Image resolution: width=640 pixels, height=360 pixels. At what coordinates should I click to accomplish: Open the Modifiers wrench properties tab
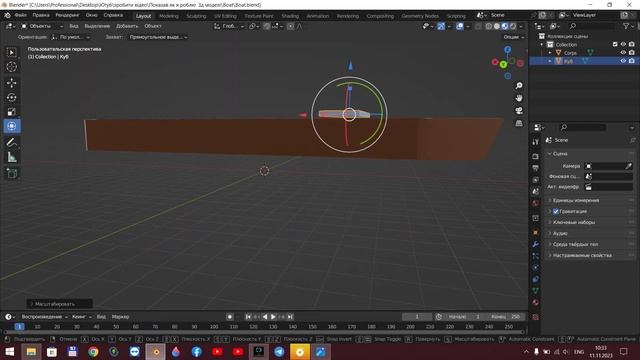(x=536, y=244)
